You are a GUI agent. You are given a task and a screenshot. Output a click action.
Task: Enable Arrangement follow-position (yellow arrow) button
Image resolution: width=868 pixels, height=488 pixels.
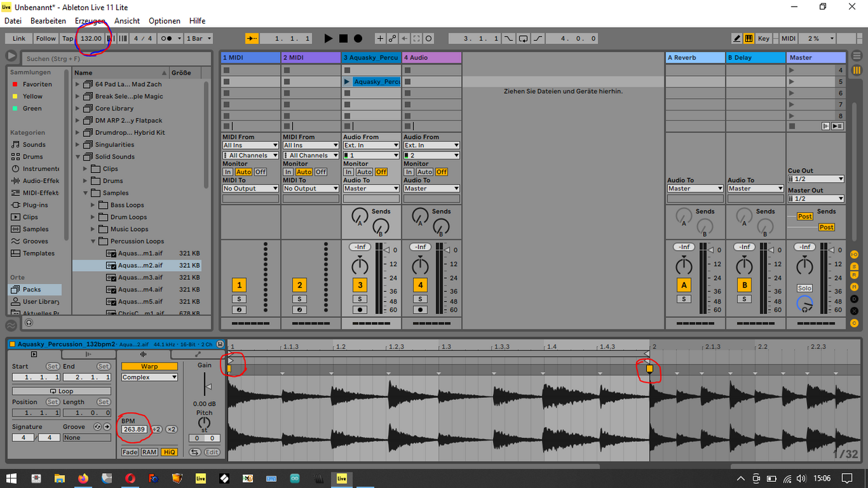[x=252, y=39]
